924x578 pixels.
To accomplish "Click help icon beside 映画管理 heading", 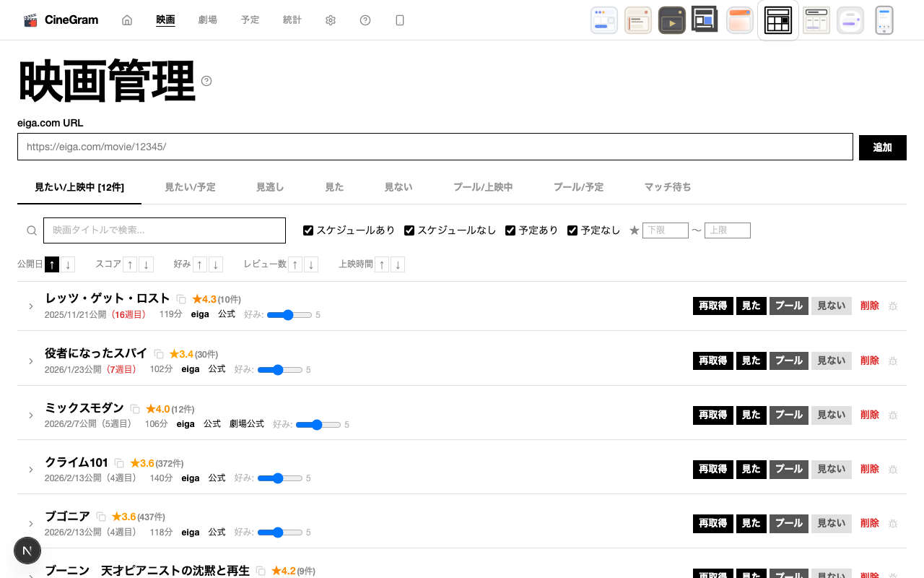I will [206, 81].
